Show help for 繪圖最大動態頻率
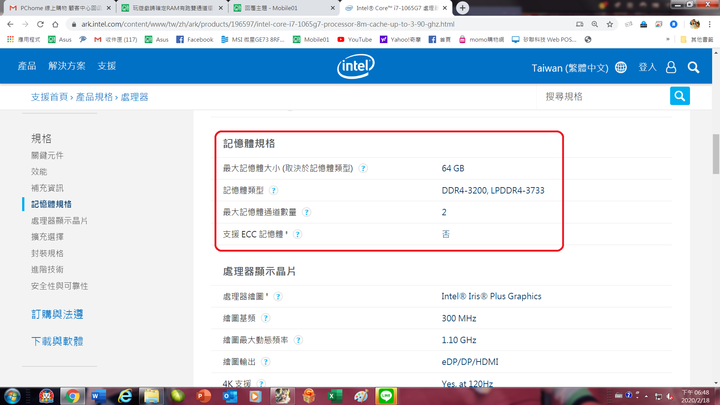 coord(298,340)
